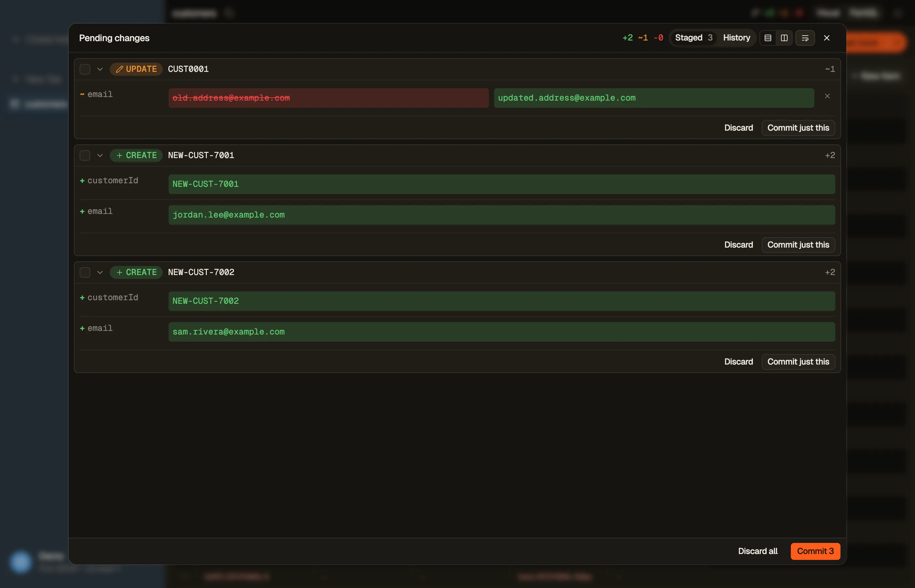Click the Pending changes title

pos(114,38)
